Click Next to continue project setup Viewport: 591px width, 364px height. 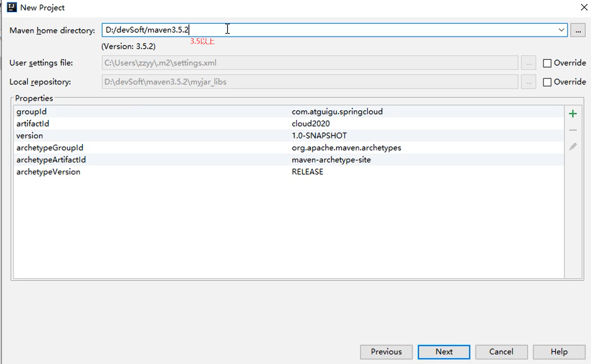444,352
